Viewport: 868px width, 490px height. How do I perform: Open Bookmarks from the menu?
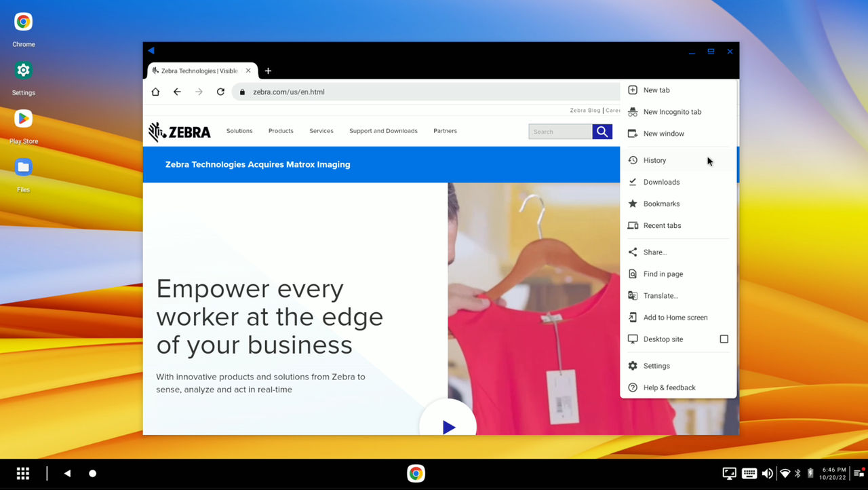pos(678,204)
